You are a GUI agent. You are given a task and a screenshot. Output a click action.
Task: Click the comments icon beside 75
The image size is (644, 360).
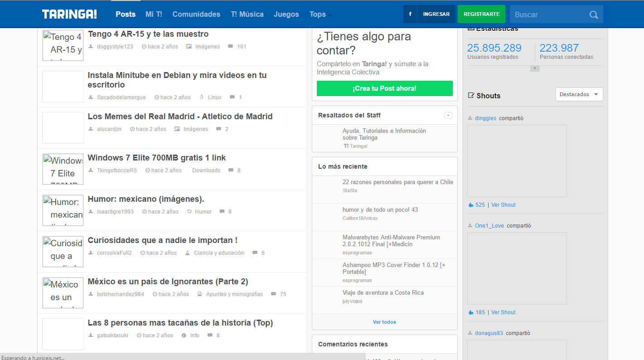(273, 294)
